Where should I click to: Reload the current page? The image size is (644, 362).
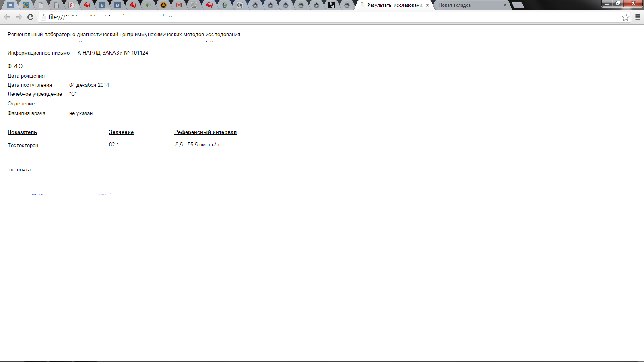pyautogui.click(x=30, y=17)
